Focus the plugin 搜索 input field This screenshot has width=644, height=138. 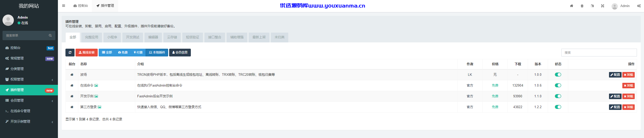(x=599, y=52)
